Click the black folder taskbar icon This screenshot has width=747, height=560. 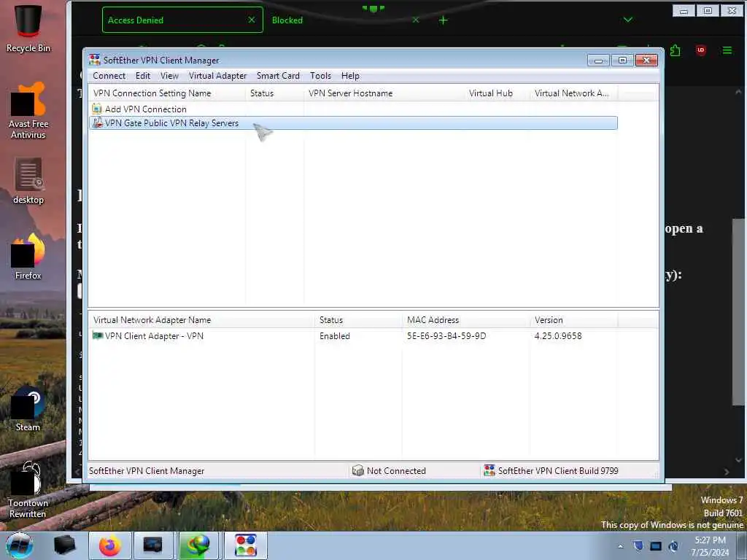click(64, 545)
